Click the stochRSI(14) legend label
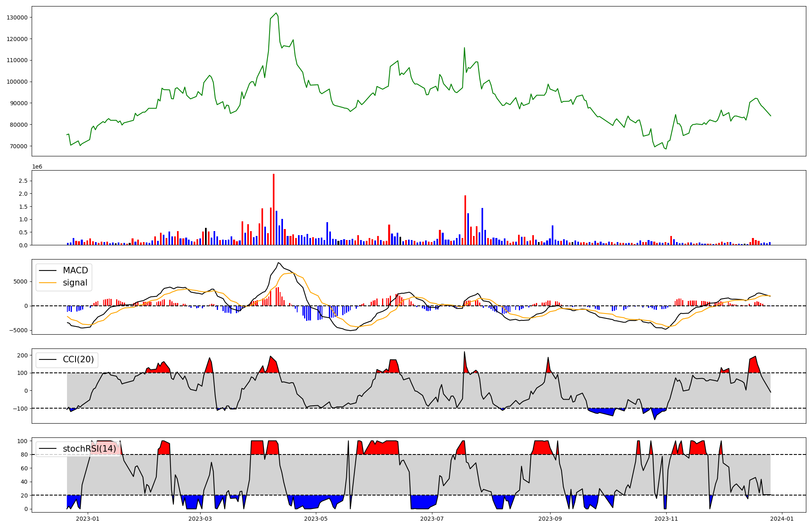Image resolution: width=812 pixels, height=528 pixels. (x=89, y=449)
